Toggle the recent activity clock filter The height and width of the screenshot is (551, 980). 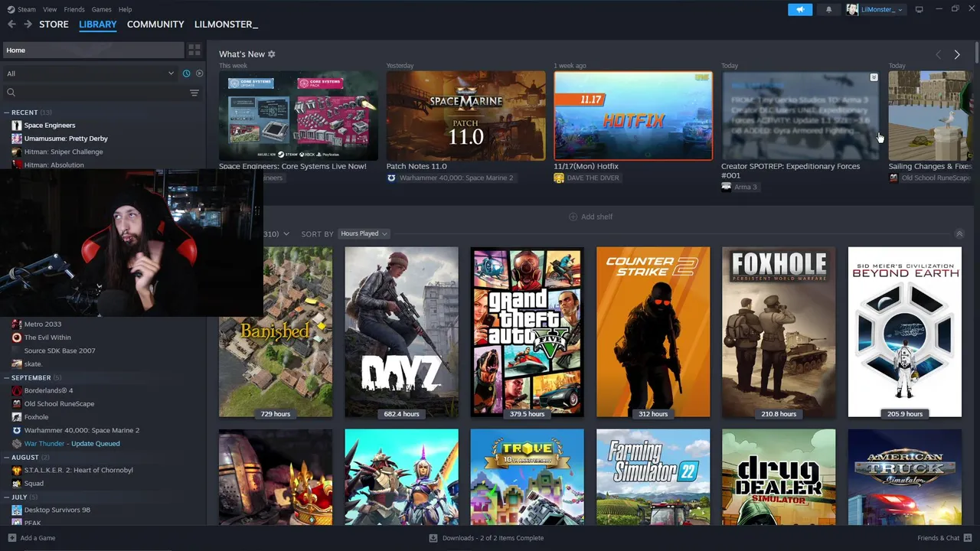pos(186,73)
